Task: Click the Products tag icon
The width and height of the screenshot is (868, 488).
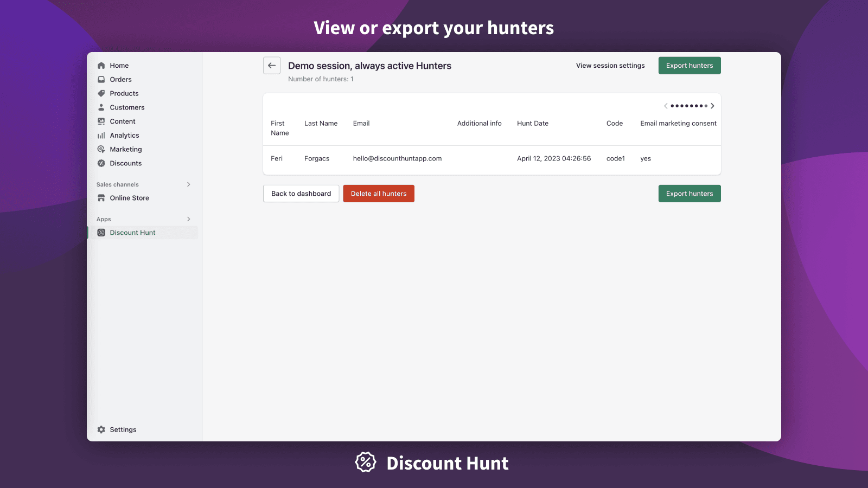Action: pos(101,93)
